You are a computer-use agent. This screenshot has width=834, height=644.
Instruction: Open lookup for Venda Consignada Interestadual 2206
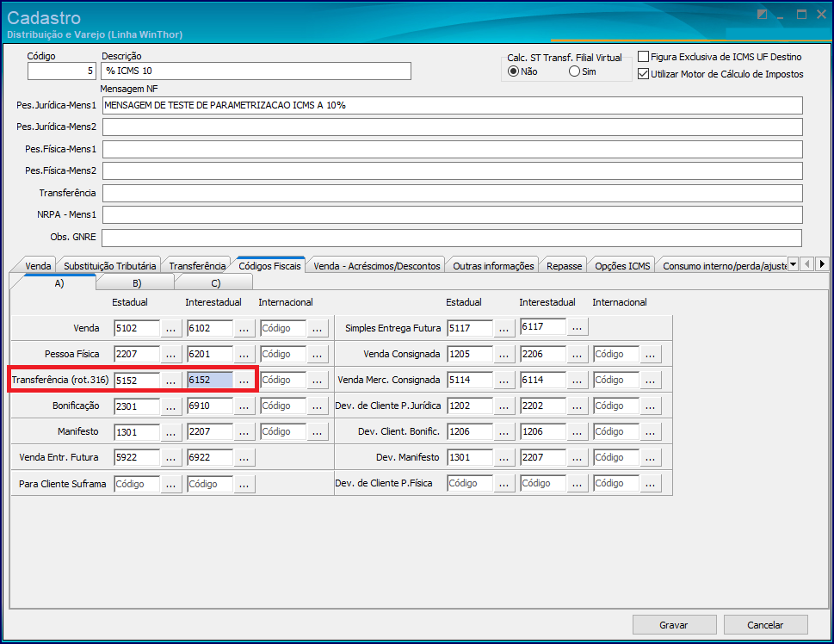578,354
